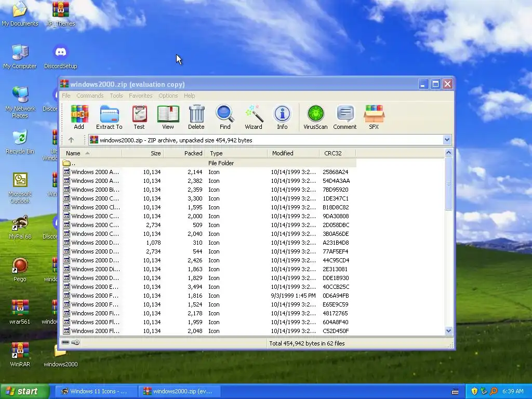Screen dimensions: 532x399
Task: Open the View book icon
Action: tap(168, 117)
